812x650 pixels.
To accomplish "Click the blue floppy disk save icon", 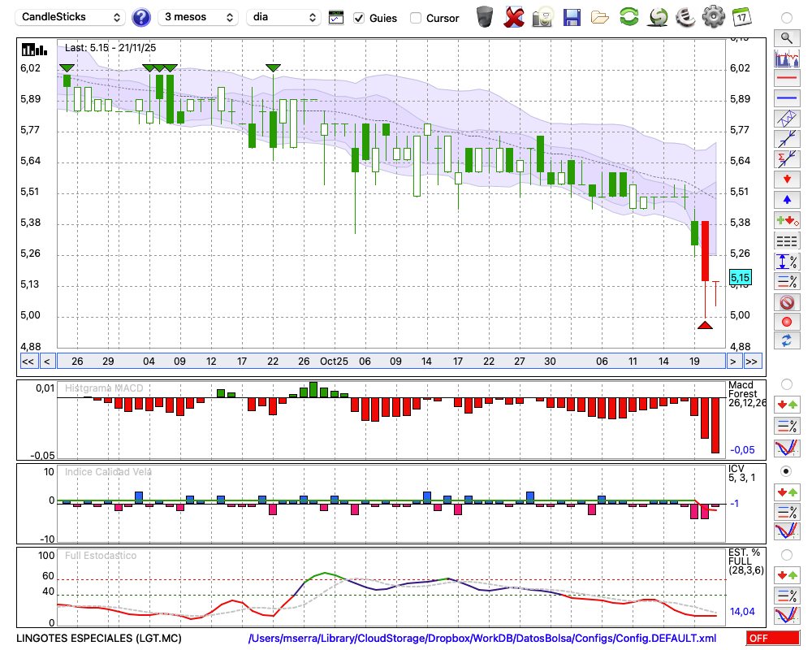I will pyautogui.click(x=572, y=17).
